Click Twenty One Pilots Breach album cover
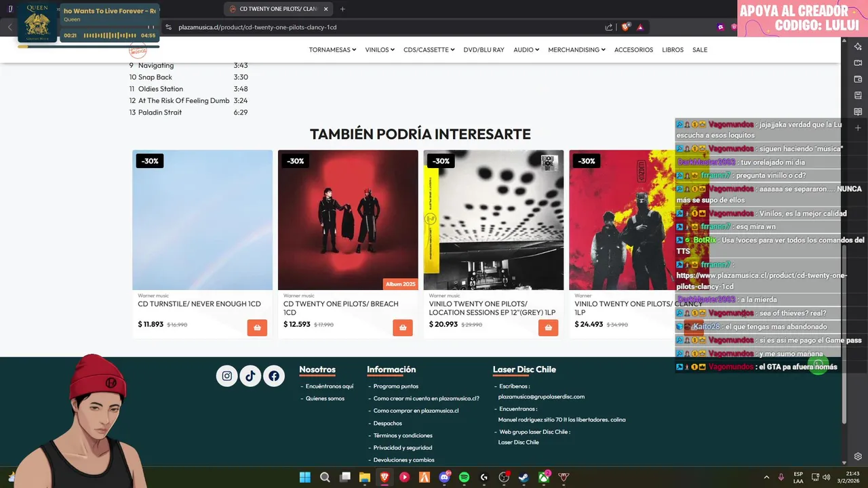Screen dimensions: 868x488 pos(348,220)
